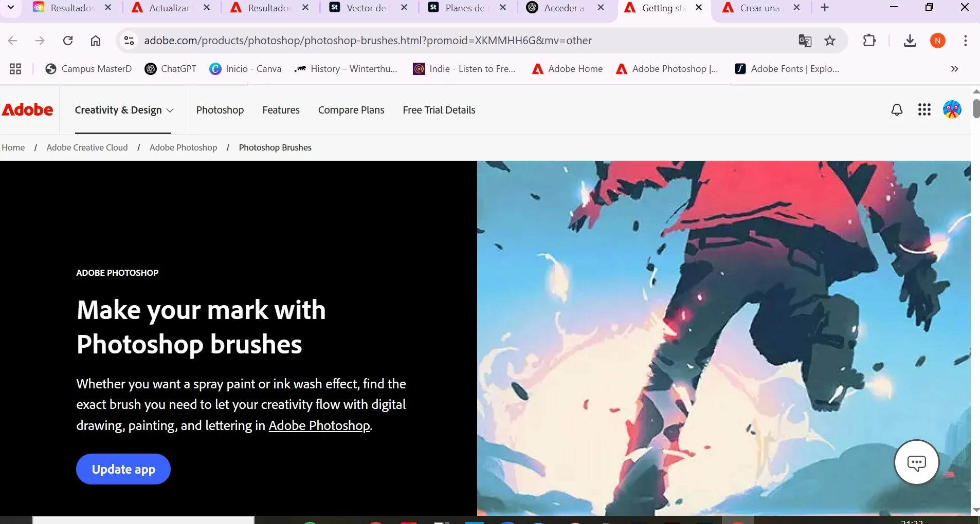Click the hero artwork image
Image resolution: width=980 pixels, height=524 pixels.
723,338
